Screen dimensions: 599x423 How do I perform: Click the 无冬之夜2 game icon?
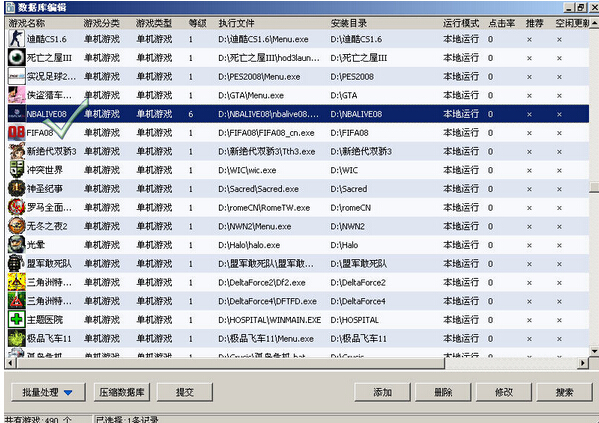[16, 226]
